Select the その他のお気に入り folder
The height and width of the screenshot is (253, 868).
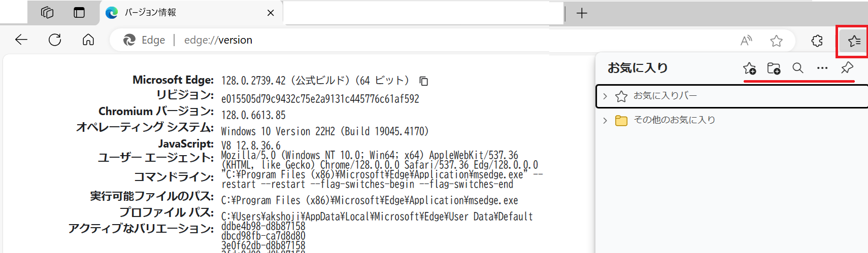(x=674, y=120)
